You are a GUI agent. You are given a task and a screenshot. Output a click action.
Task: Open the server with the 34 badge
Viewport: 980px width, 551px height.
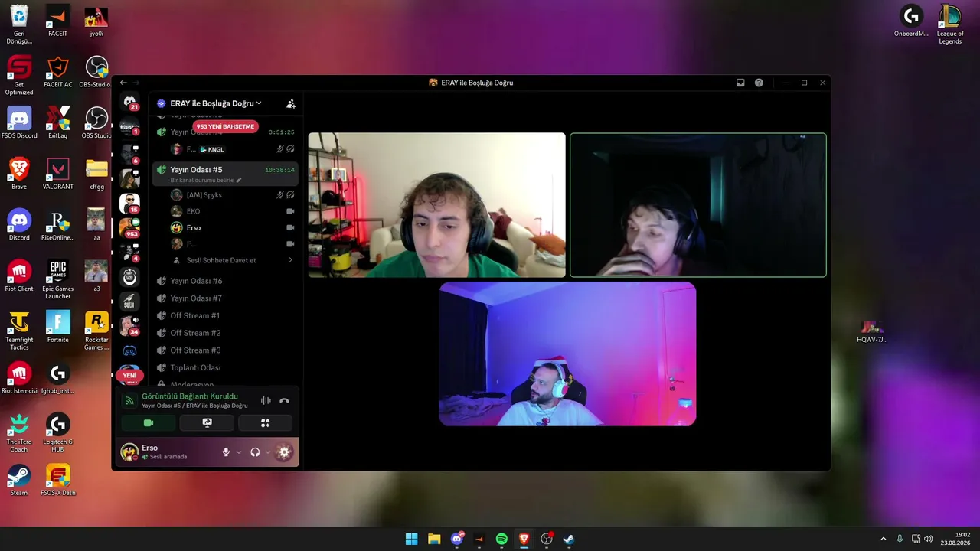click(129, 325)
